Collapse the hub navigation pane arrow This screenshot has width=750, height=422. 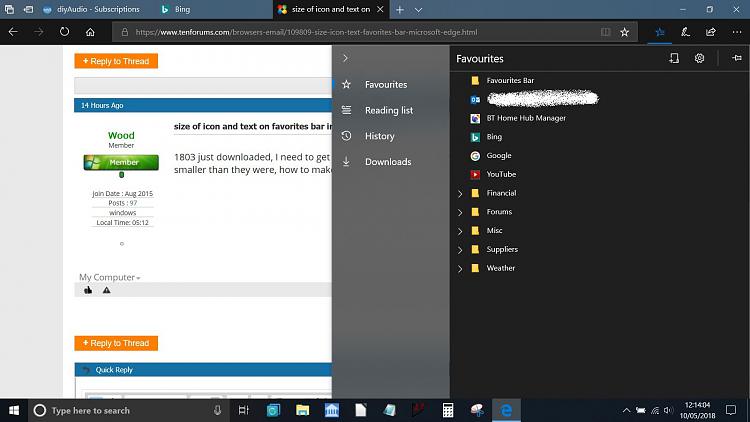(x=345, y=58)
